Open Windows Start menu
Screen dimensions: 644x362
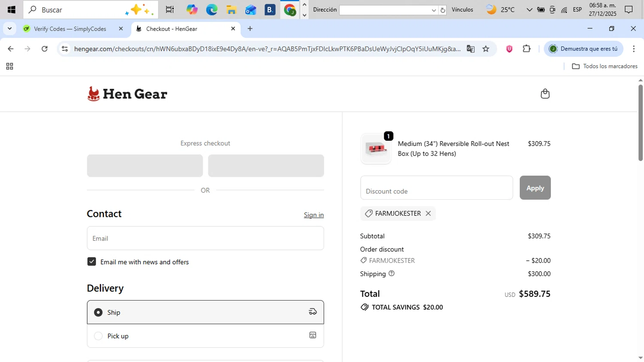(x=11, y=9)
